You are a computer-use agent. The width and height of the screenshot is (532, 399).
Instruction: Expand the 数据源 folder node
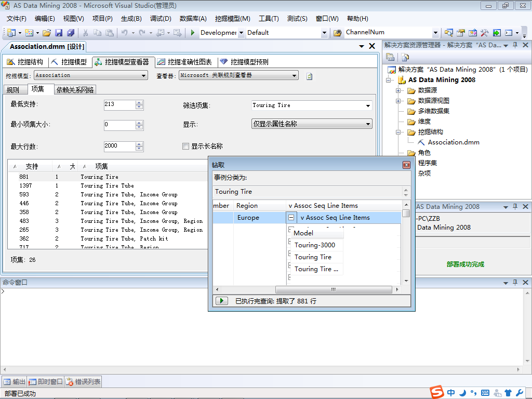pos(398,90)
